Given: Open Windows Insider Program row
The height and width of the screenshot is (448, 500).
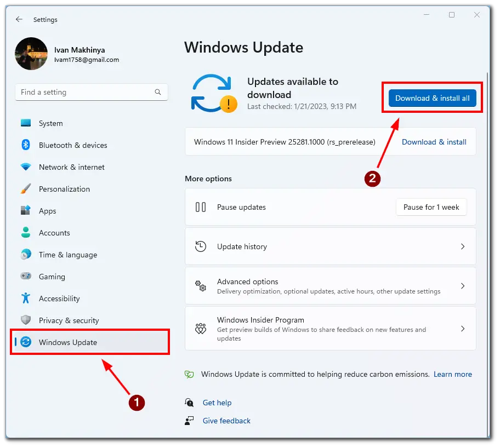Looking at the screenshot, I should click(x=331, y=329).
